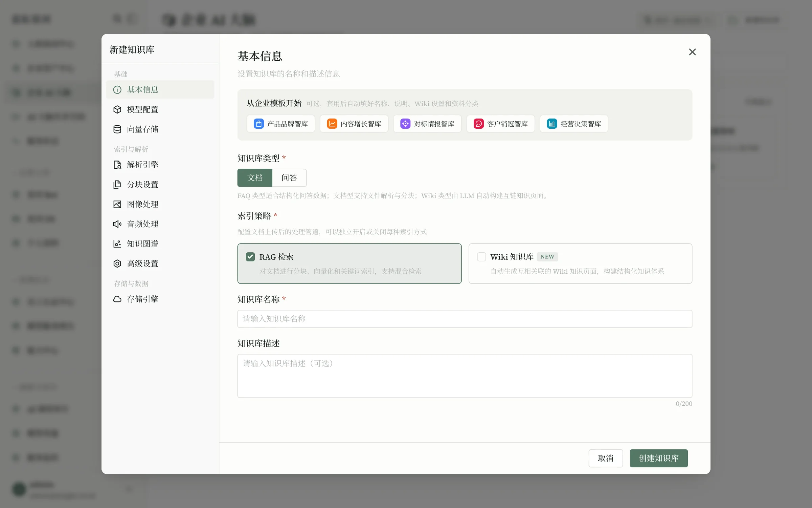
Task: Enable the Wiki 知识库 checkbox
Action: 481,257
